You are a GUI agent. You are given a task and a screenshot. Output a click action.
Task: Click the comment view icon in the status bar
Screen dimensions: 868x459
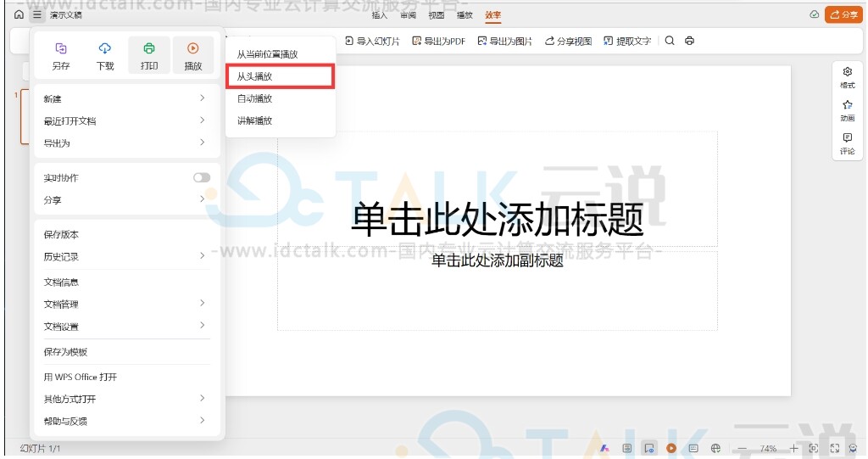[x=648, y=448]
